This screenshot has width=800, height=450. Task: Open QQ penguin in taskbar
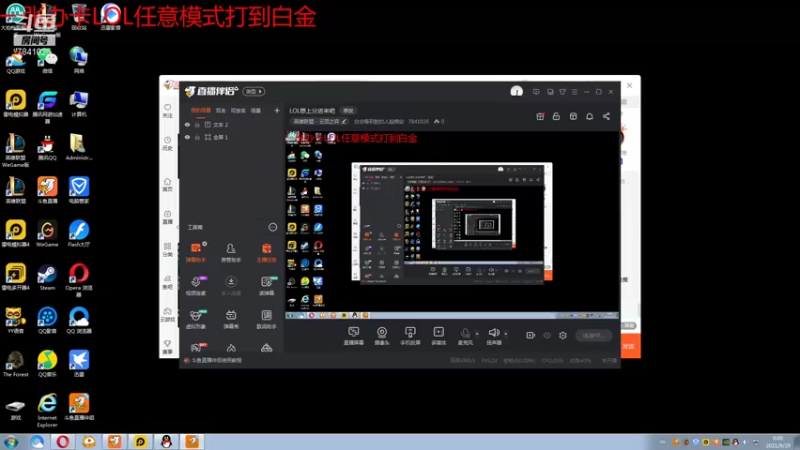[x=166, y=442]
